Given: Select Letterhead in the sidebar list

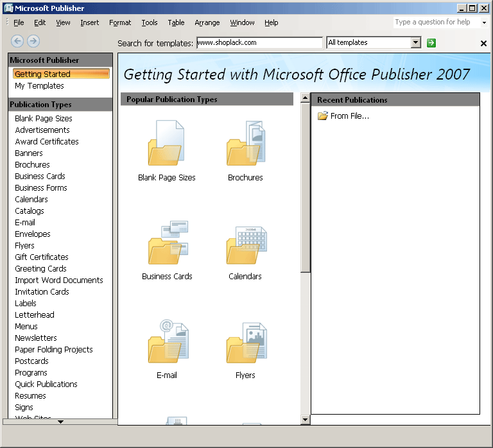Looking at the screenshot, I should pos(34,314).
